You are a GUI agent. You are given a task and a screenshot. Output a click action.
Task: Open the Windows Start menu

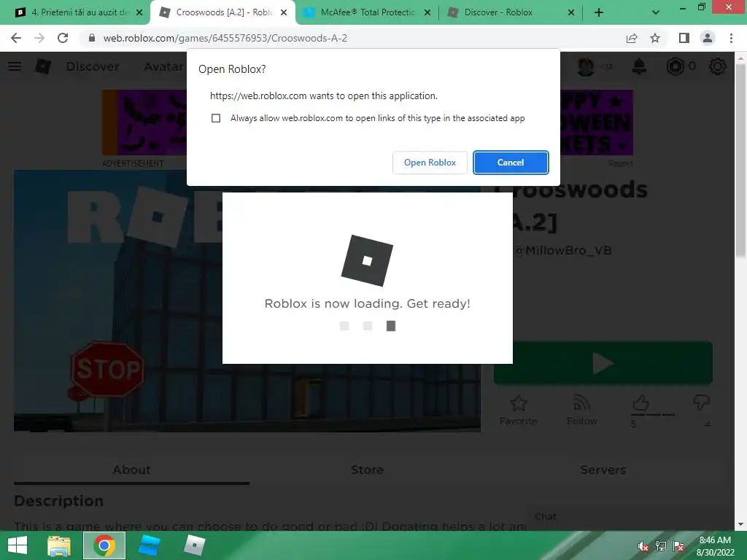[18, 545]
